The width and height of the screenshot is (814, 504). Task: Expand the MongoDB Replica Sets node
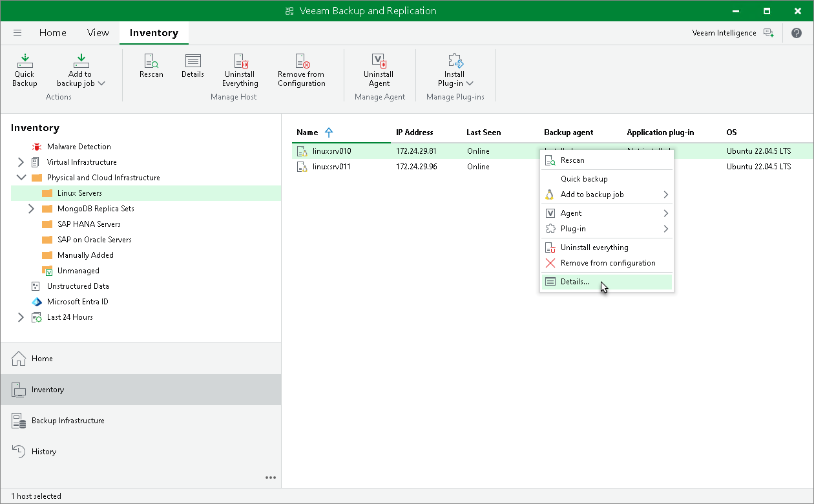click(x=31, y=209)
